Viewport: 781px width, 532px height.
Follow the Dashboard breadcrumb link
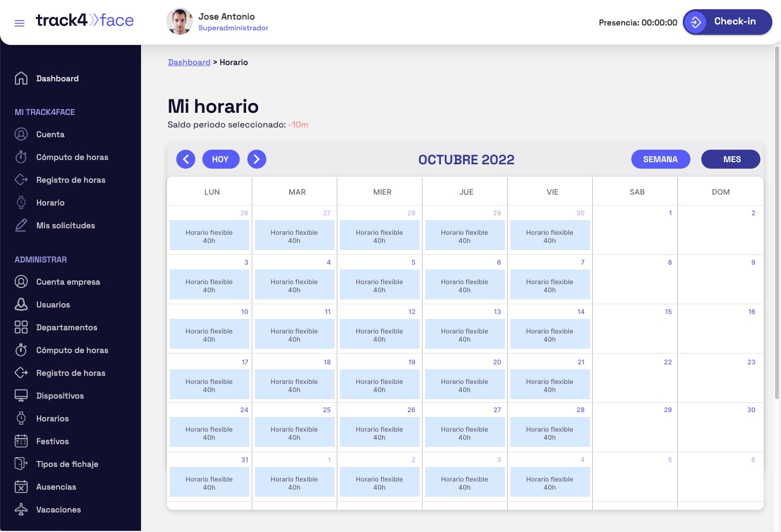[189, 62]
